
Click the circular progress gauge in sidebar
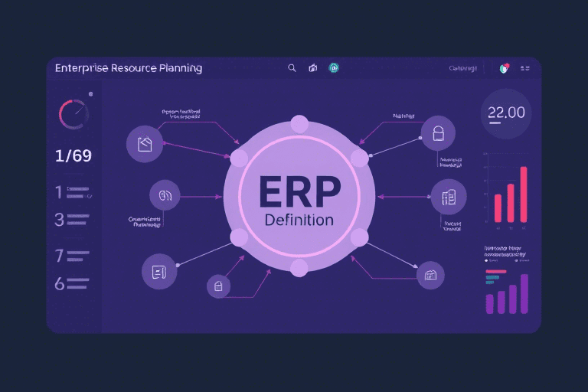[x=73, y=114]
